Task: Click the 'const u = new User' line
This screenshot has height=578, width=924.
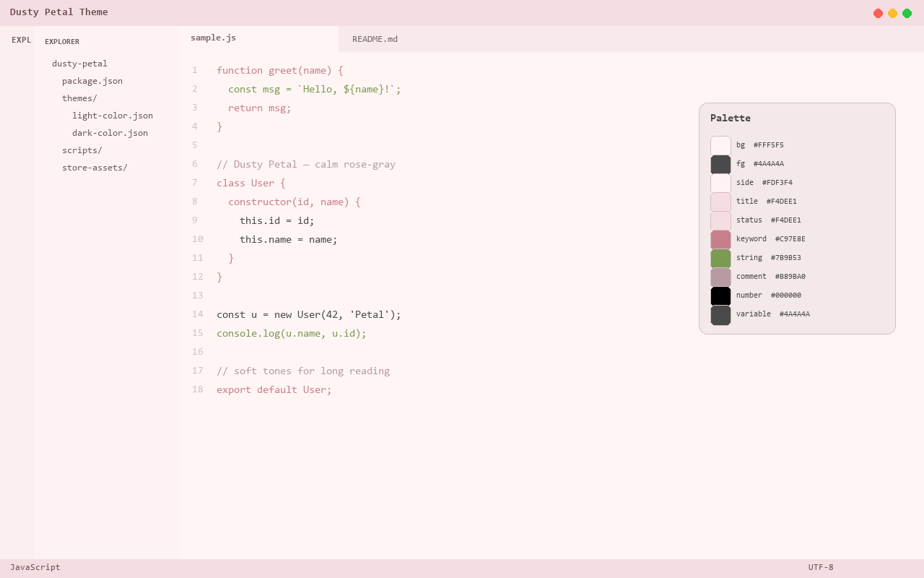Action: point(309,314)
